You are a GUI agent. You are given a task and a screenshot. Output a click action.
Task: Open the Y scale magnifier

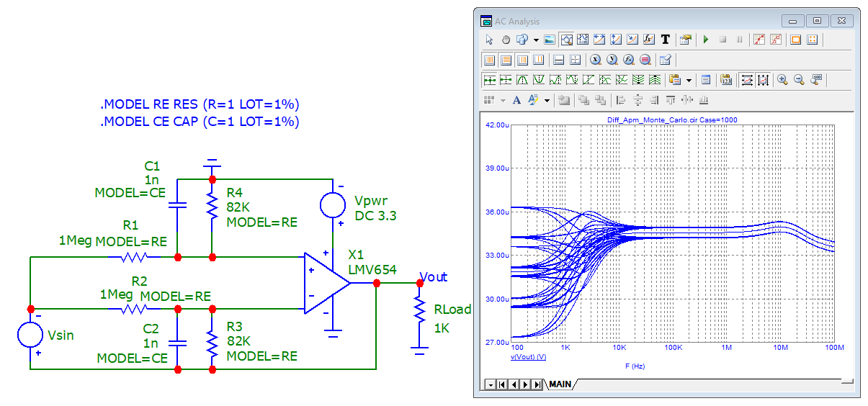click(612, 60)
